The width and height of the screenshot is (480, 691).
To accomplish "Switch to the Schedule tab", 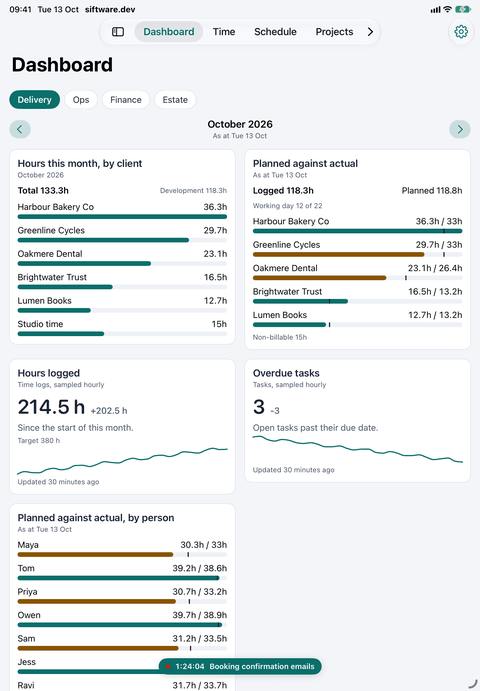I will (275, 32).
